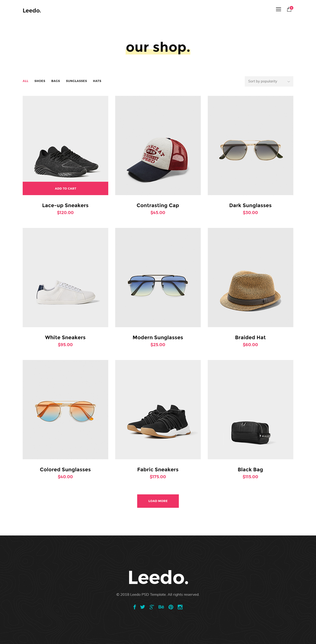Open the Braided Hat product title
316x644 pixels.
click(x=250, y=337)
